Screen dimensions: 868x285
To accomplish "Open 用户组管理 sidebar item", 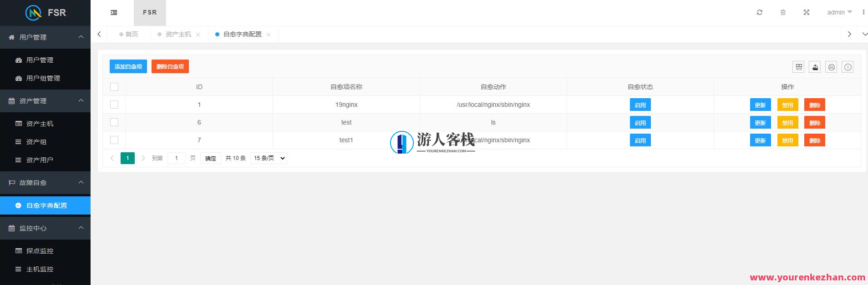I will pos(46,78).
